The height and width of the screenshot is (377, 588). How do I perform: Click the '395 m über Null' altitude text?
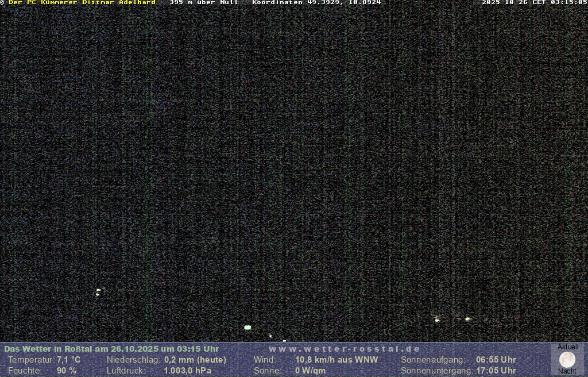point(204,2)
